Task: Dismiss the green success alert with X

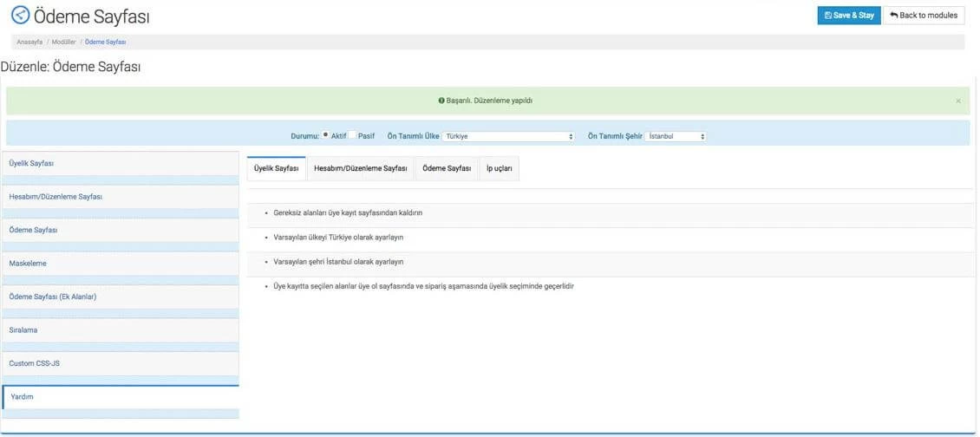Action: point(958,101)
